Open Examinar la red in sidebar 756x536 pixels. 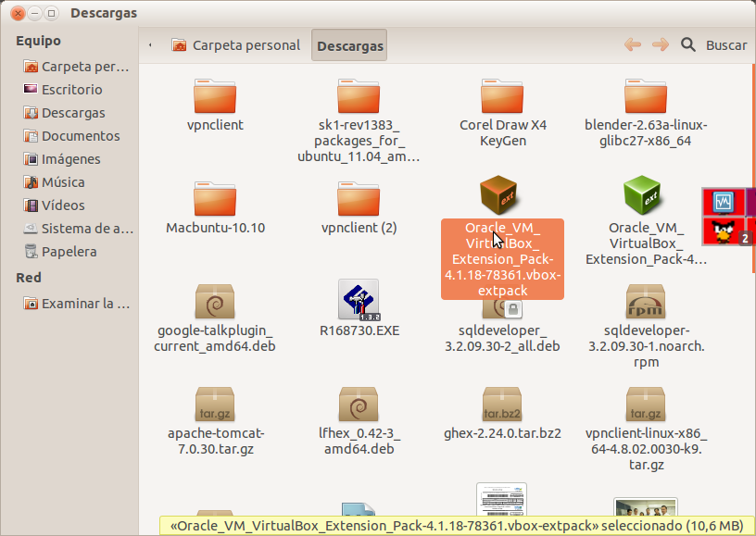click(77, 304)
